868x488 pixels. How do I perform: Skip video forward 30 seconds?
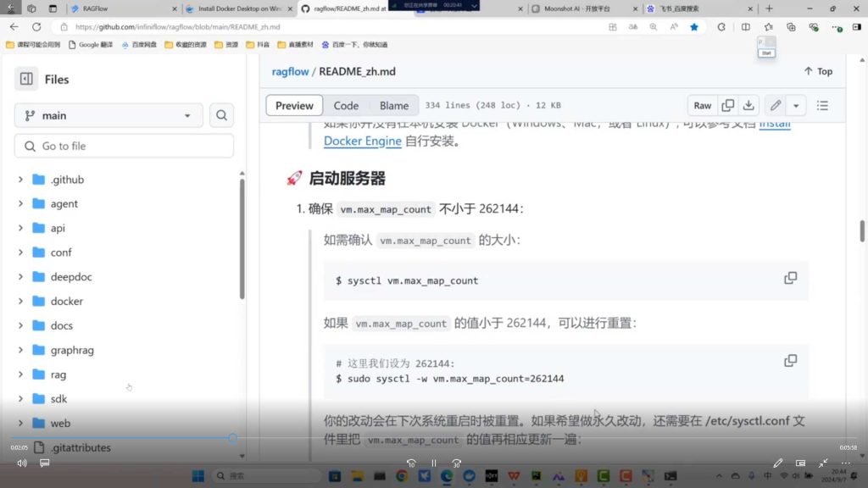(x=457, y=463)
